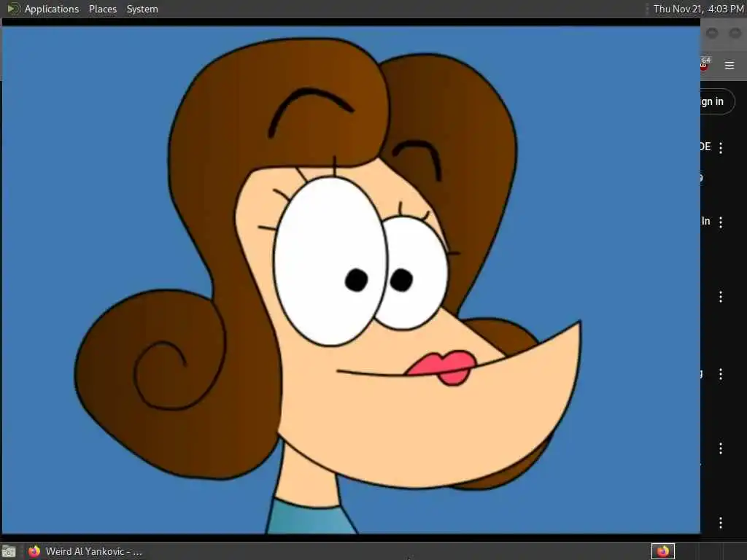Click the Show Desktop icon in bottom panel
The width and height of the screenshot is (747, 560).
(9, 551)
